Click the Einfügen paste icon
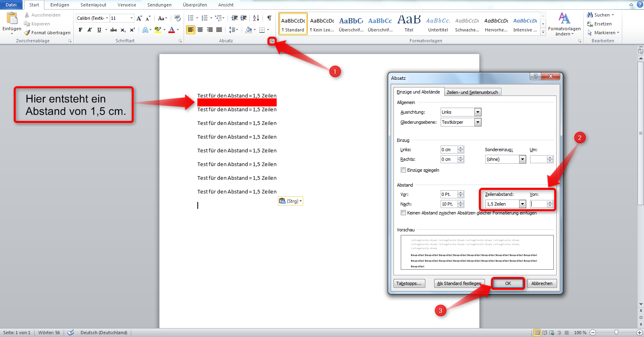This screenshot has width=644, height=337. 12,19
